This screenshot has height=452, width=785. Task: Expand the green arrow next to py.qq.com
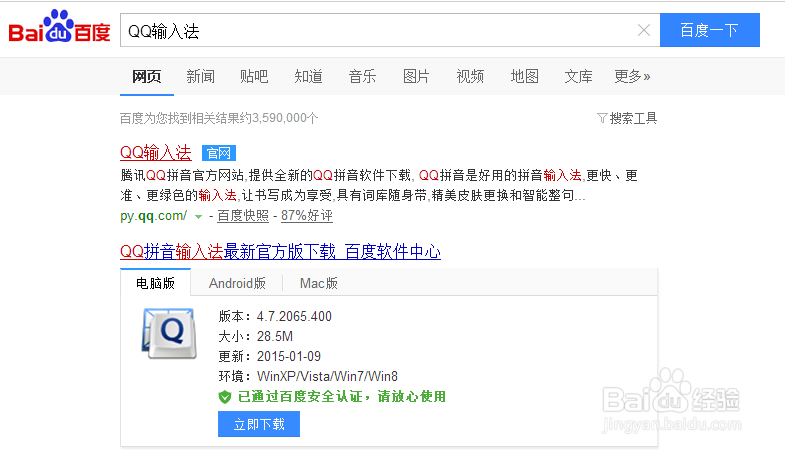[x=198, y=217]
